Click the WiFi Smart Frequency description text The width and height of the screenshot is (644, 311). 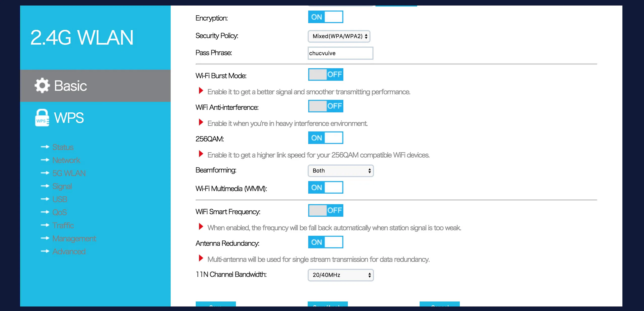tap(334, 228)
